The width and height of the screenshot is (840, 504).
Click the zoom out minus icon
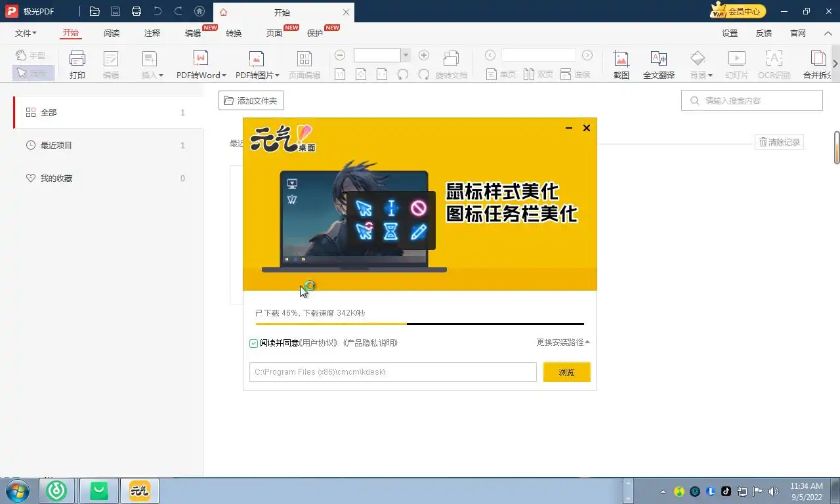[340, 56]
